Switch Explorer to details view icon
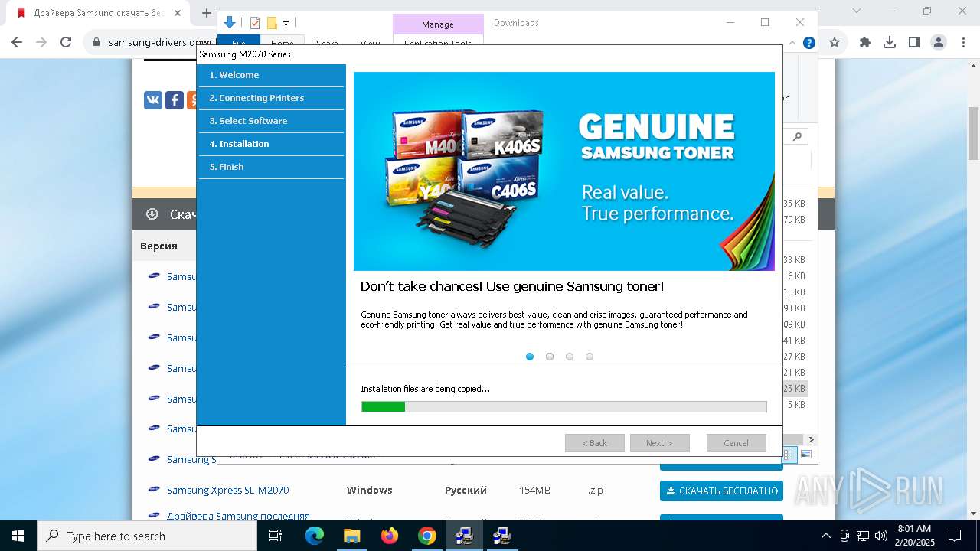 tap(790, 455)
